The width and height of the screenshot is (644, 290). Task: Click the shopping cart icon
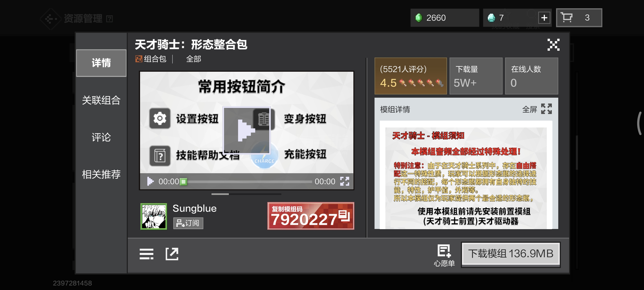(567, 18)
